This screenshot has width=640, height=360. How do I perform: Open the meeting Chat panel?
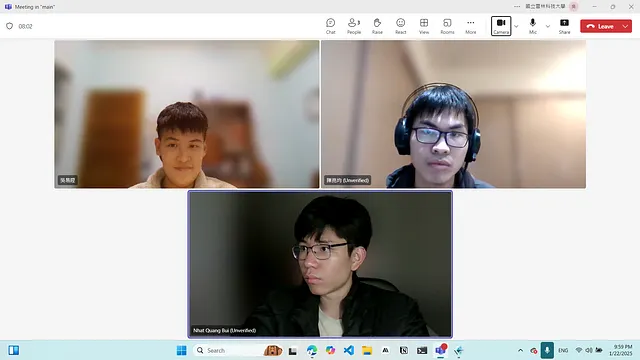coord(331,26)
